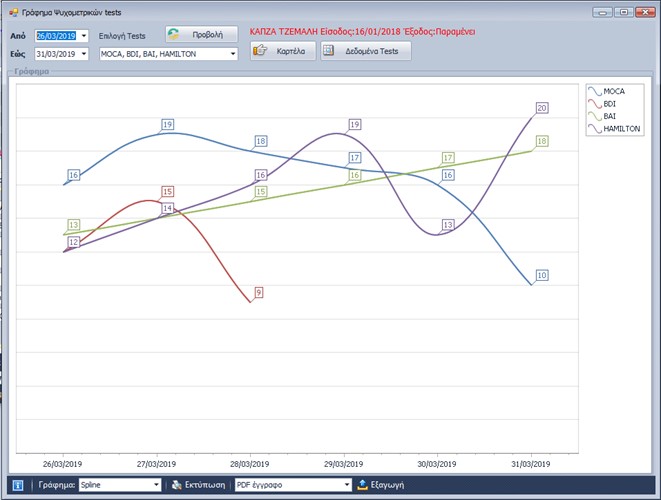The width and height of the screenshot is (661, 500).
Task: Click the BAI data label 18
Action: pyautogui.click(x=542, y=141)
